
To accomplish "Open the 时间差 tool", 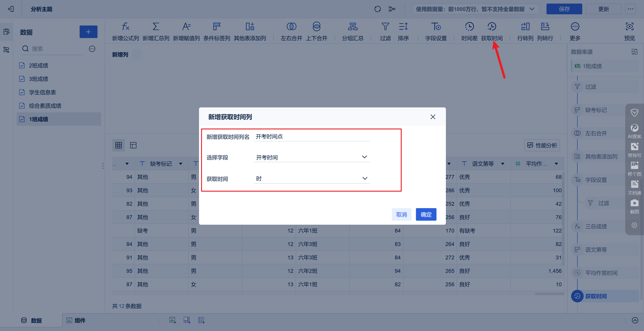I will [x=469, y=31].
